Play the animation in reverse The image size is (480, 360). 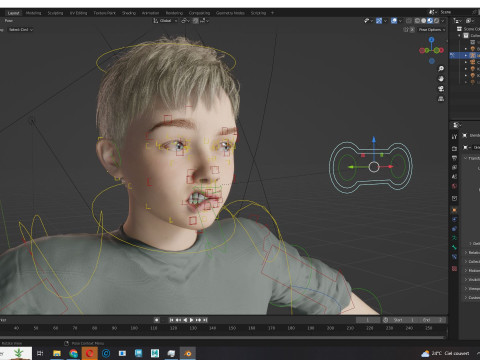pyautogui.click(x=185, y=320)
